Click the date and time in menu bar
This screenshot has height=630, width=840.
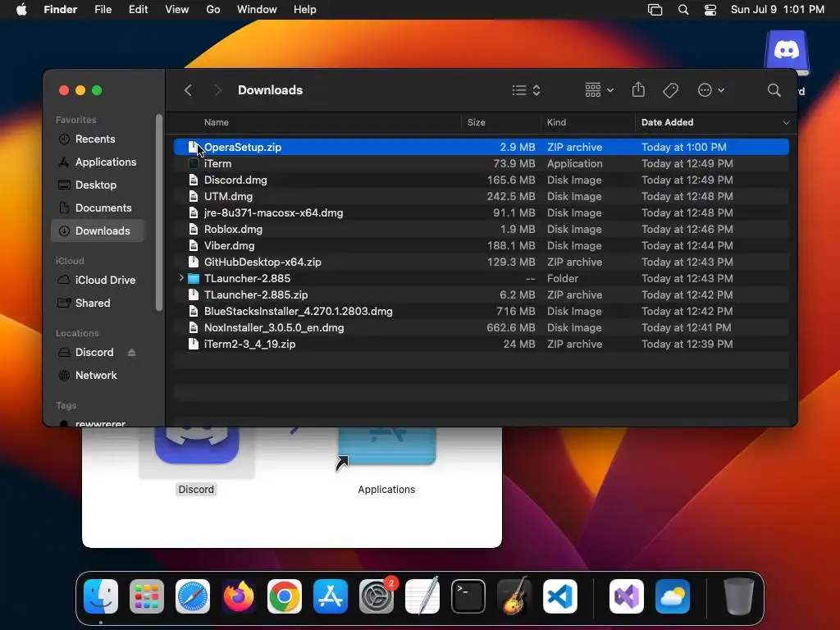[x=778, y=10]
